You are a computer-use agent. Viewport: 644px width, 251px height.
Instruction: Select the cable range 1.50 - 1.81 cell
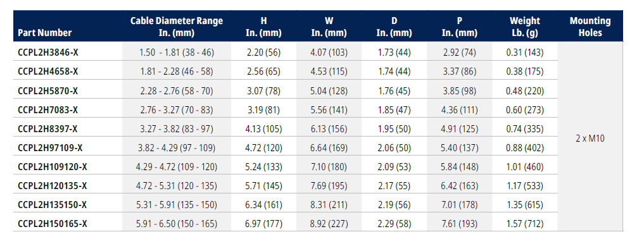point(177,52)
